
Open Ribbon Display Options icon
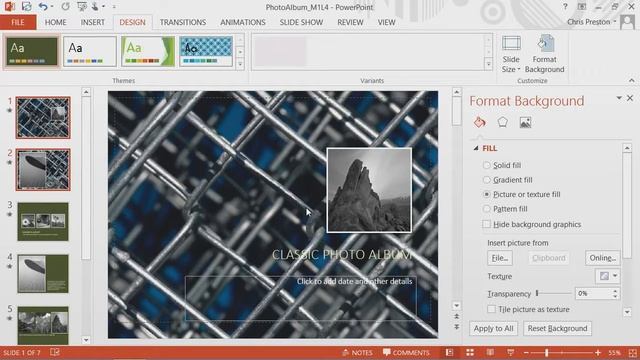tap(582, 7)
